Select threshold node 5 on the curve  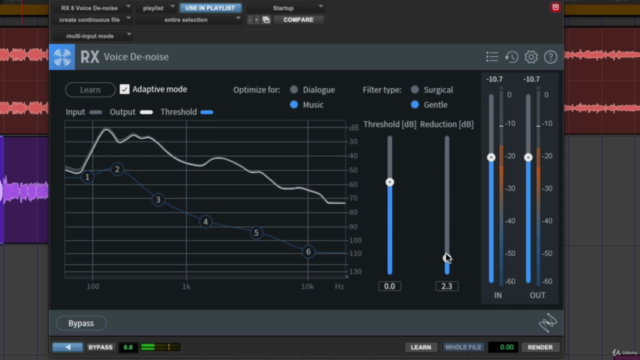coord(256,233)
